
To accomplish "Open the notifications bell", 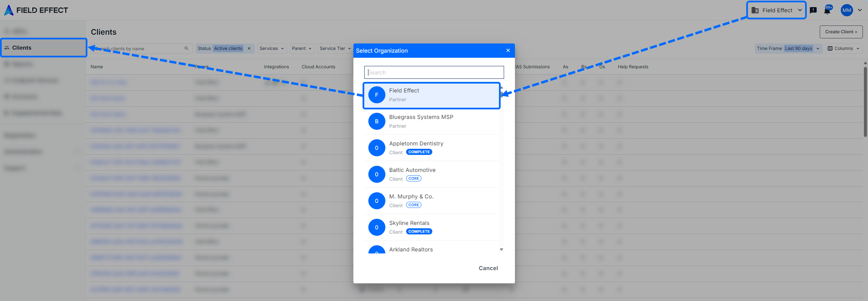I will point(828,10).
